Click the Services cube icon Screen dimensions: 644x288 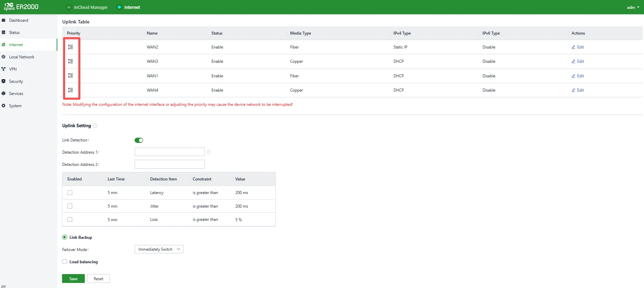click(x=3, y=94)
